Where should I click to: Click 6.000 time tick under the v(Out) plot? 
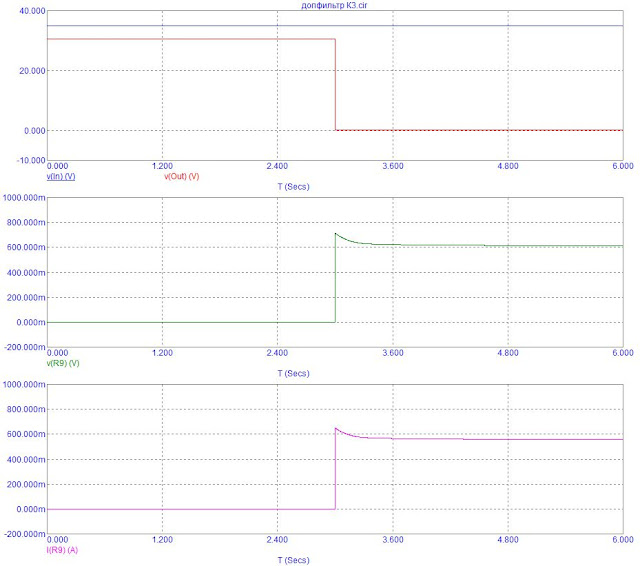pos(623,166)
